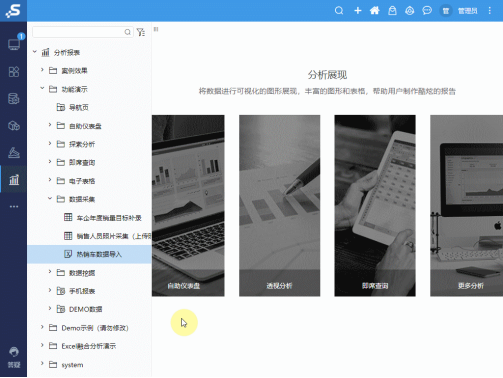
Task: Expand the 探索分析 folder arrow
Action: tap(50, 143)
